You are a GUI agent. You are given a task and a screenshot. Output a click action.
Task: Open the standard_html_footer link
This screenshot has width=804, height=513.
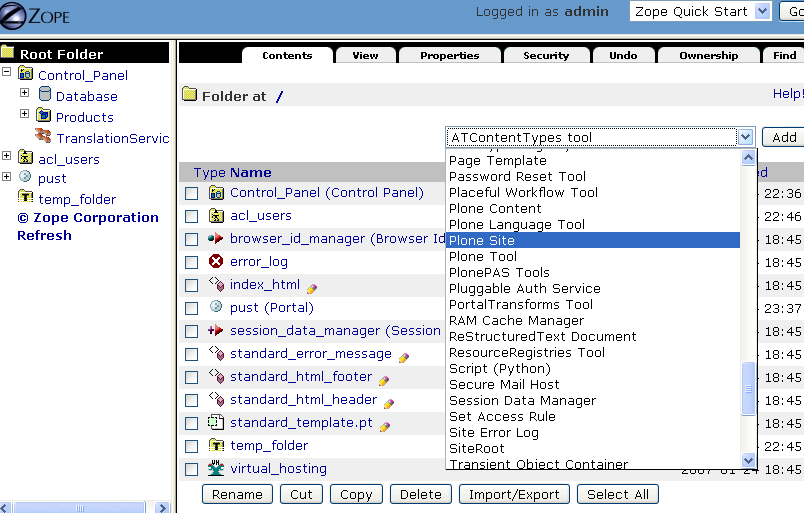[301, 377]
